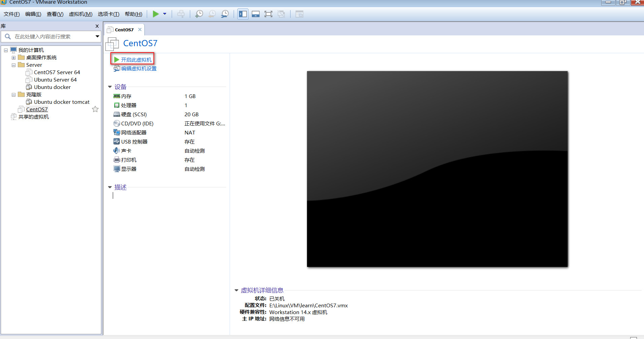Select the 桌面操作系统 folder

(x=41, y=57)
